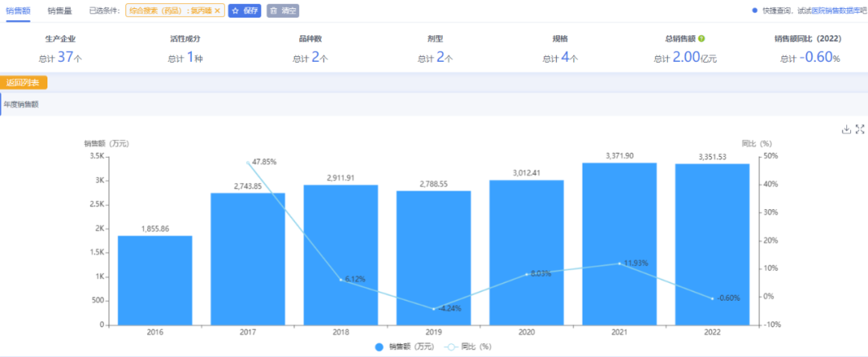
Task: Click the green help icon beside 总销售额
Action: (702, 39)
